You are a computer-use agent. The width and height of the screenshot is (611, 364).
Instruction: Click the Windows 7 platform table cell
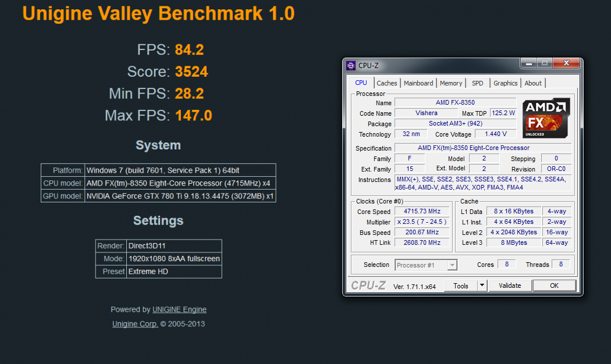[x=180, y=170]
